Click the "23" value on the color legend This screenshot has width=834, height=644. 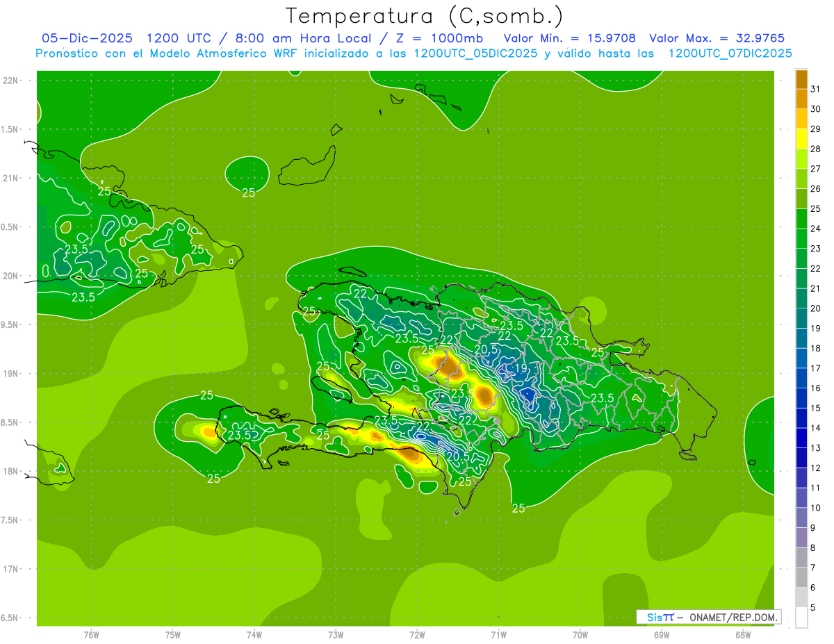click(x=815, y=249)
